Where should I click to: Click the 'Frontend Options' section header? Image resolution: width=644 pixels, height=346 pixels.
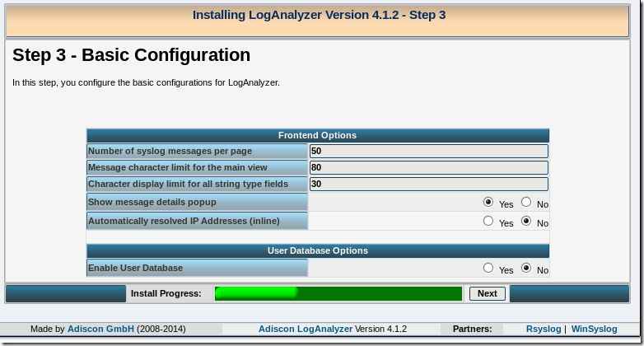(x=318, y=135)
